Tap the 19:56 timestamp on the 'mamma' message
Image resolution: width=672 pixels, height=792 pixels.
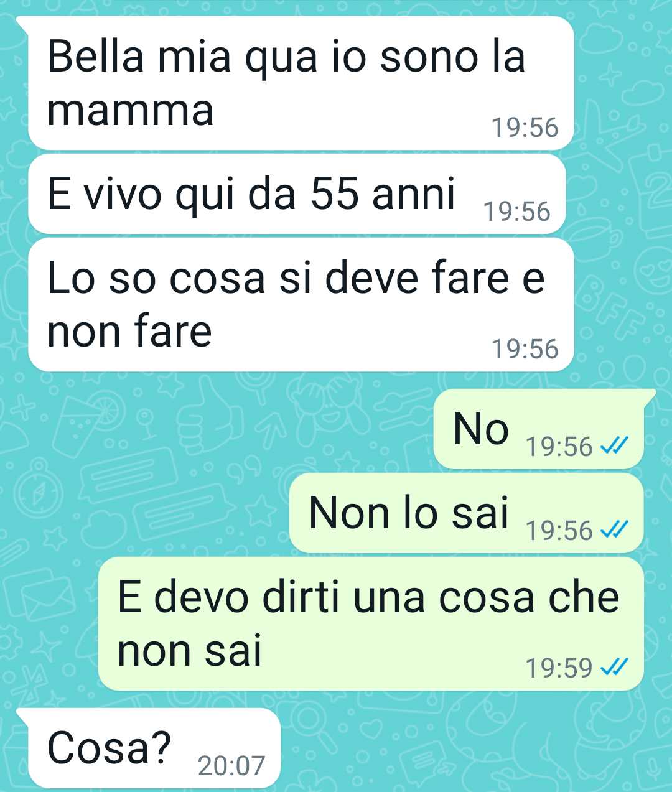click(525, 128)
